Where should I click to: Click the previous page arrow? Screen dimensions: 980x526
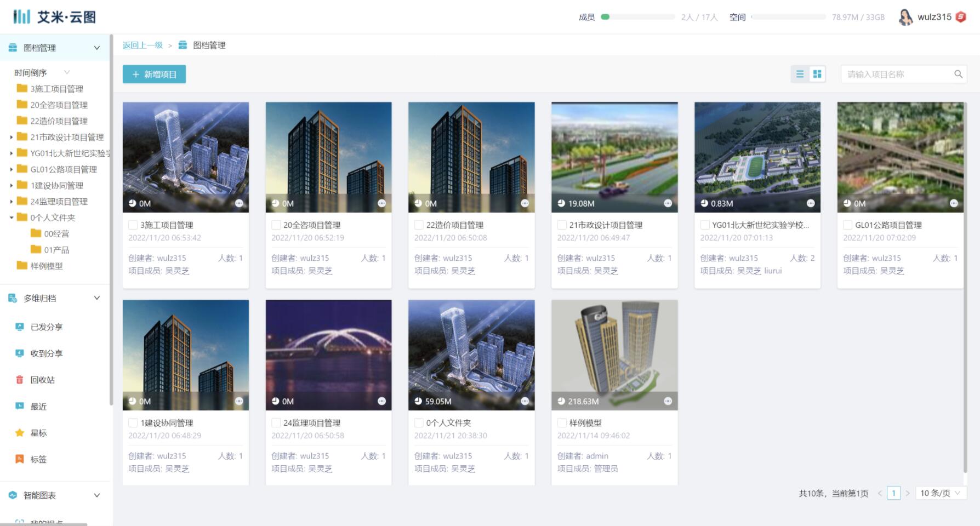point(880,493)
